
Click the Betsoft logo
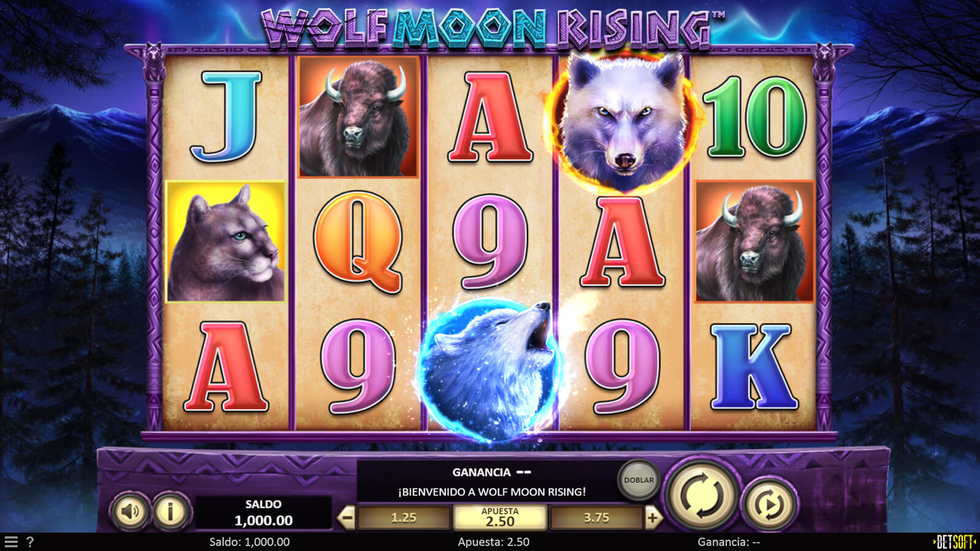[x=954, y=542]
